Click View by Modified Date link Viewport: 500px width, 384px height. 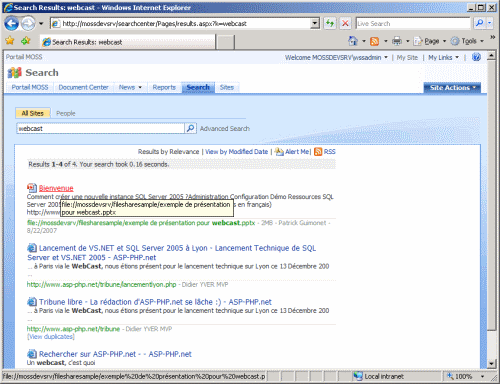(x=236, y=152)
